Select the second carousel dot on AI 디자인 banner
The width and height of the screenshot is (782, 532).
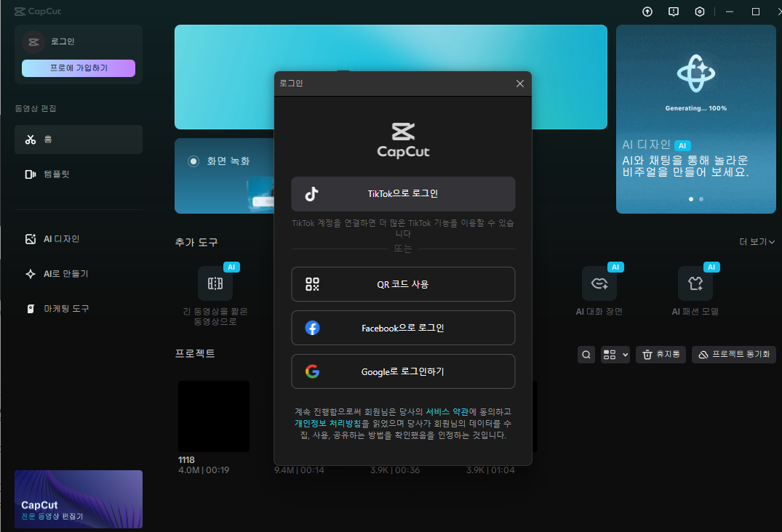(701, 199)
